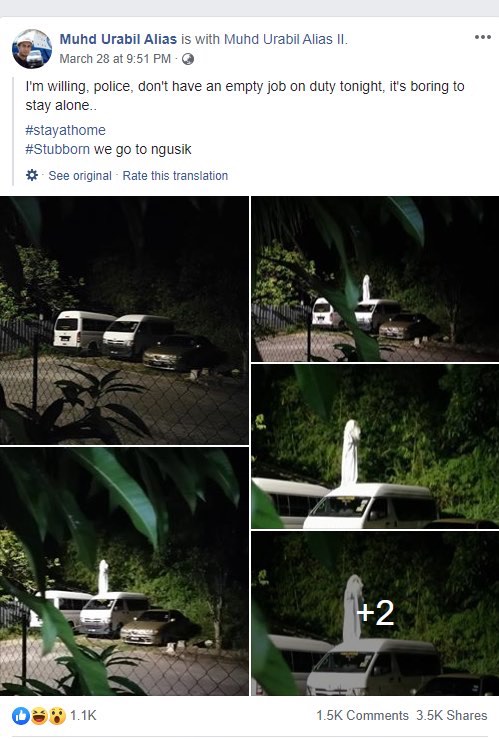Click the Wow surprised reaction icon
The width and height of the screenshot is (499, 739).
(x=57, y=716)
